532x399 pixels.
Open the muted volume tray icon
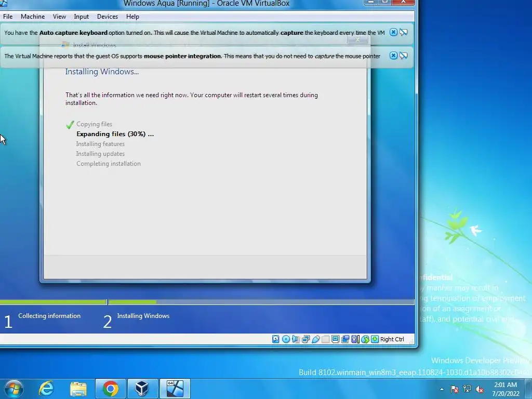[x=480, y=389]
